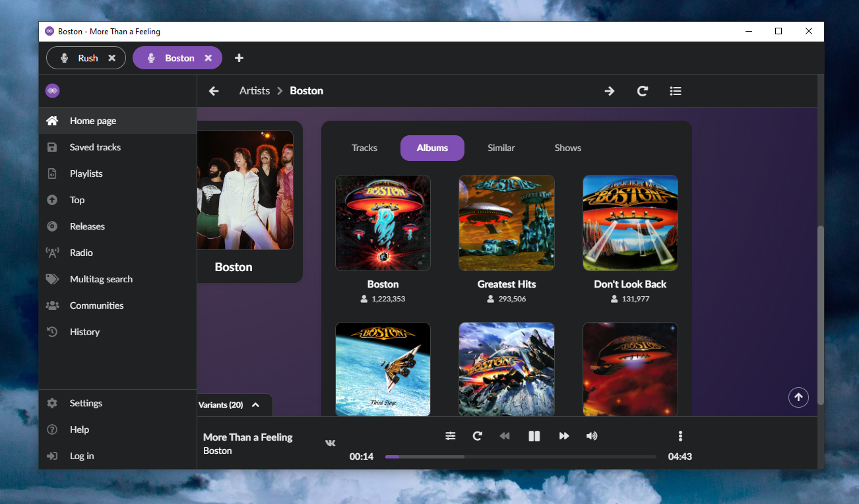Image resolution: width=859 pixels, height=504 pixels.
Task: Pause the current track
Action: (x=534, y=436)
